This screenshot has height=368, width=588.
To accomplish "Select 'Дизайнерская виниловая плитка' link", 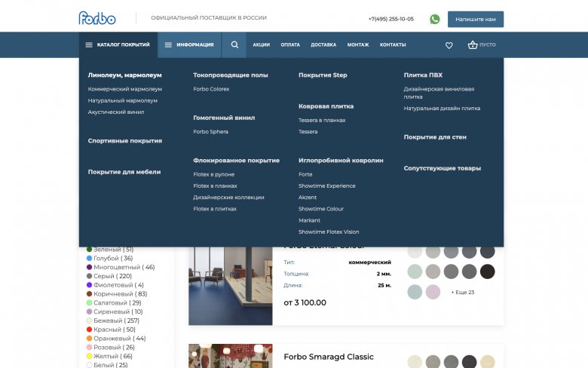I will tap(439, 93).
